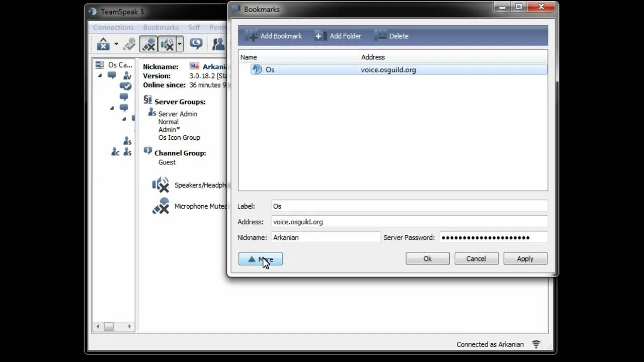Click the tree scrollbar right arrow

129,326
